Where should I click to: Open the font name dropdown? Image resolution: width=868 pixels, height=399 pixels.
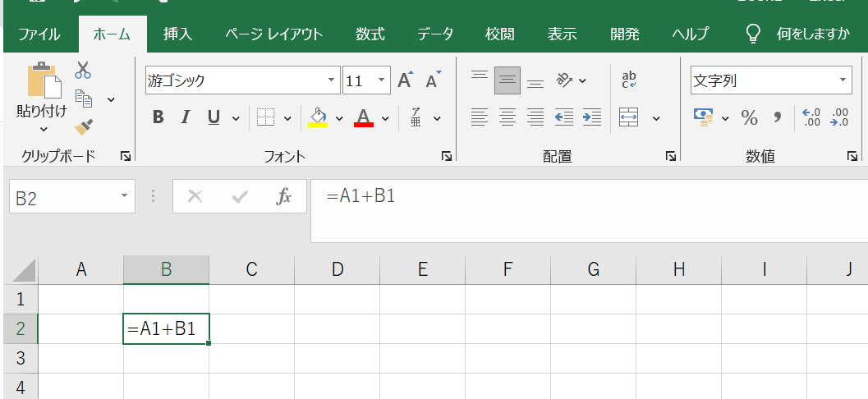(x=332, y=80)
